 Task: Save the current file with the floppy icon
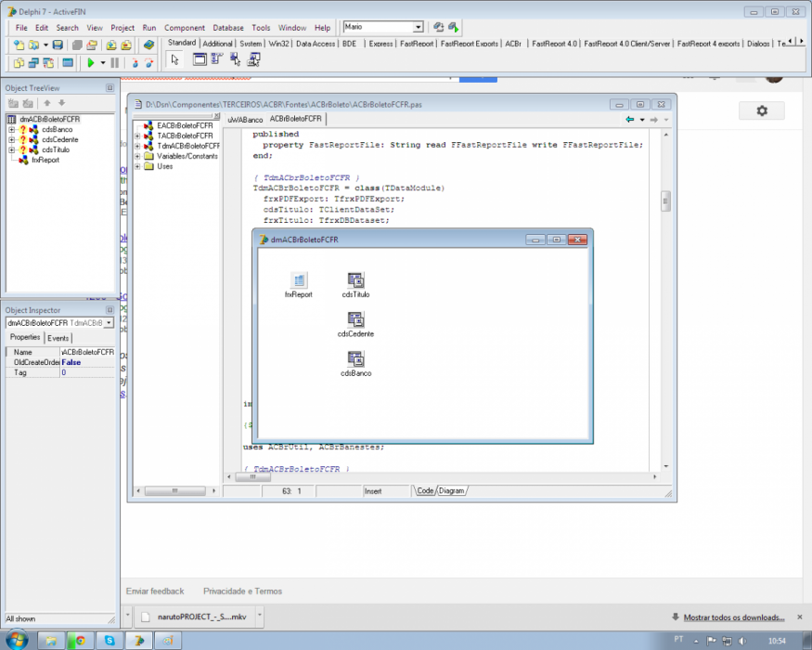[58, 45]
